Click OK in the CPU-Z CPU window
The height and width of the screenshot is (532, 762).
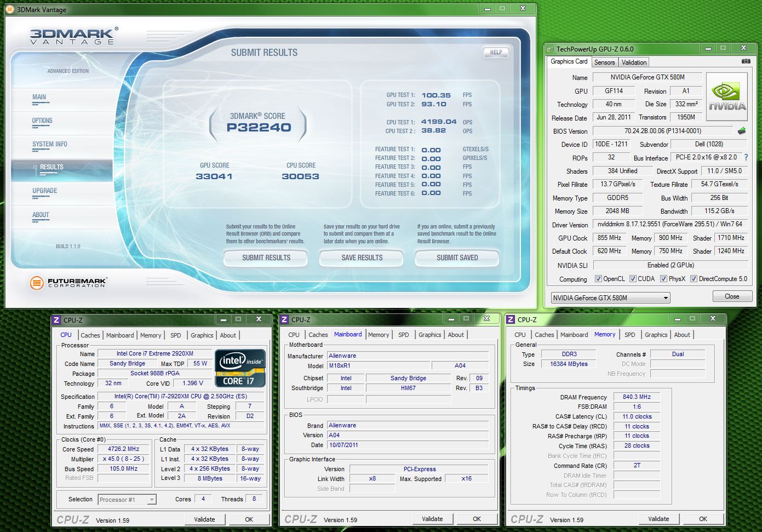click(249, 519)
